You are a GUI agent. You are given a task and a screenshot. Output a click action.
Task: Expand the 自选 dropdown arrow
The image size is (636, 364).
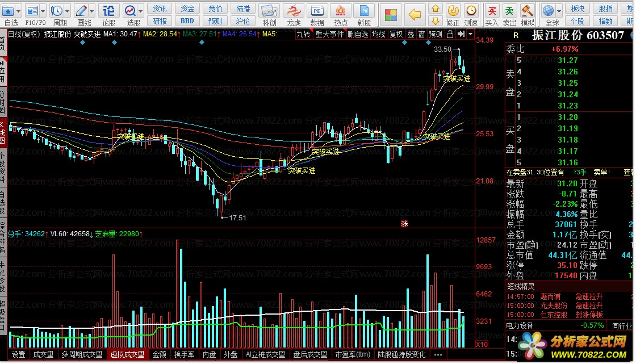[x=18, y=11]
